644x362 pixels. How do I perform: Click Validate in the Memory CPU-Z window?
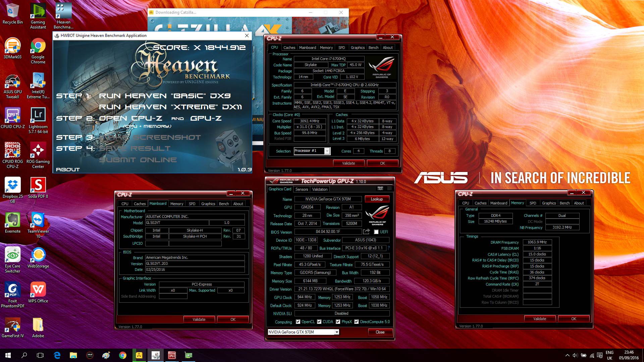[540, 319]
